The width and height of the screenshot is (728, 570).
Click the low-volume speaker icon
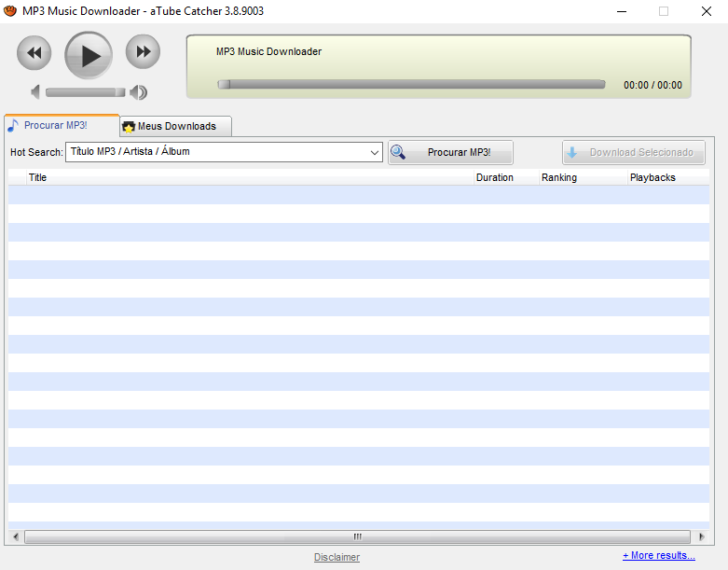pos(35,92)
